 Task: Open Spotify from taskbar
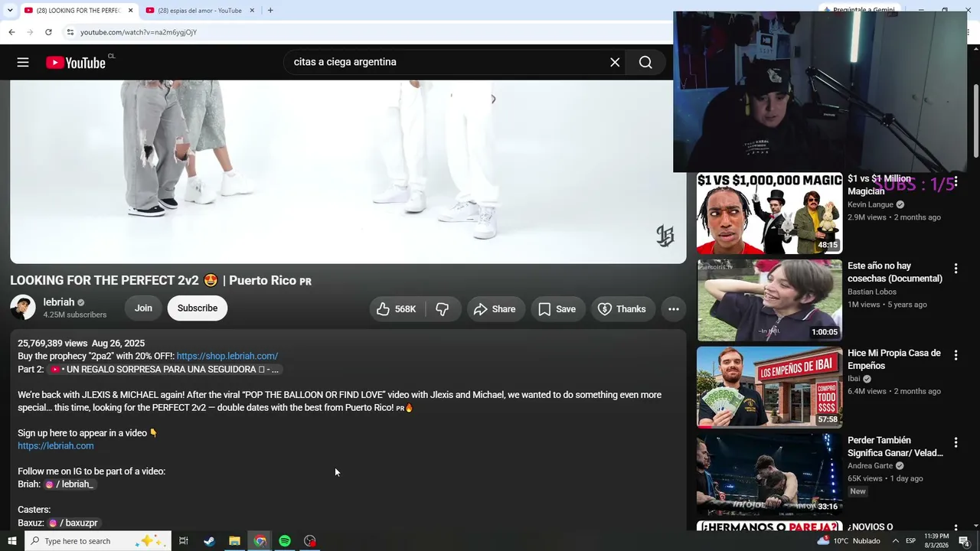pyautogui.click(x=285, y=541)
